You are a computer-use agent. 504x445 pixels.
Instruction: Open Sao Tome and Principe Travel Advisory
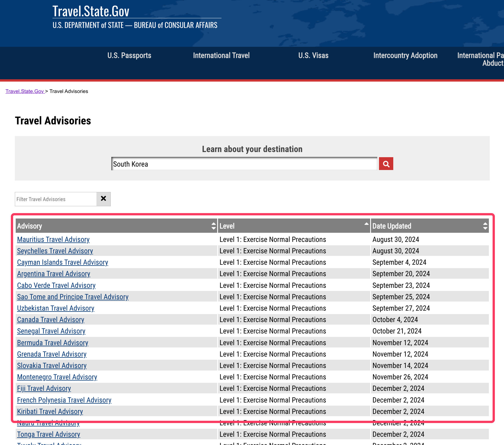click(x=73, y=297)
